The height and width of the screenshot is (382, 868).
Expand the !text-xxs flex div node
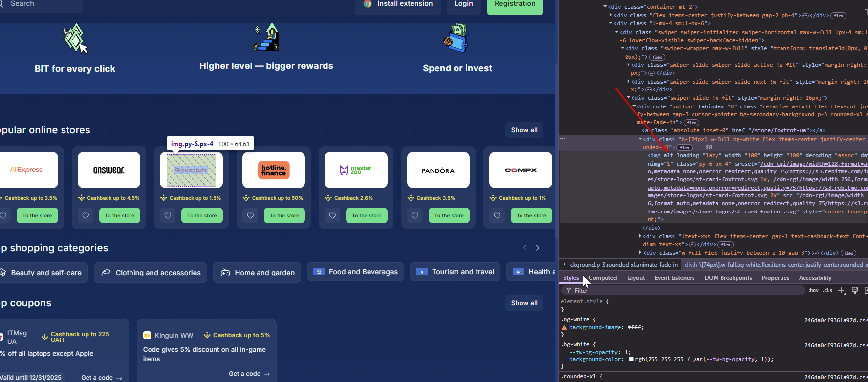(640, 236)
